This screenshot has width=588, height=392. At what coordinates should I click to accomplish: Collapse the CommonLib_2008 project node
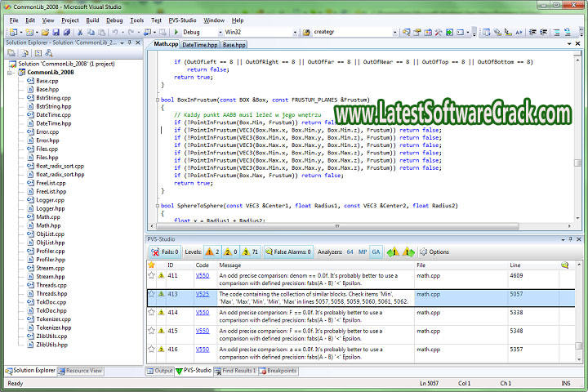[x=10, y=73]
